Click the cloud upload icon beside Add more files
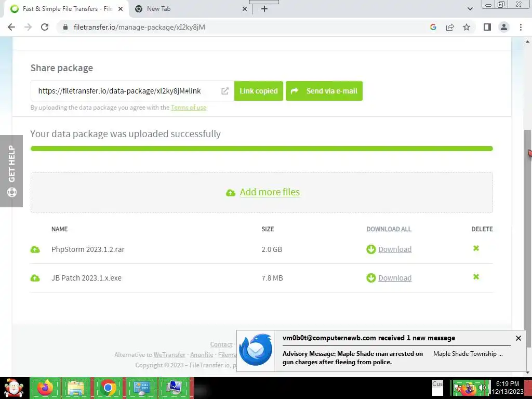 point(231,193)
